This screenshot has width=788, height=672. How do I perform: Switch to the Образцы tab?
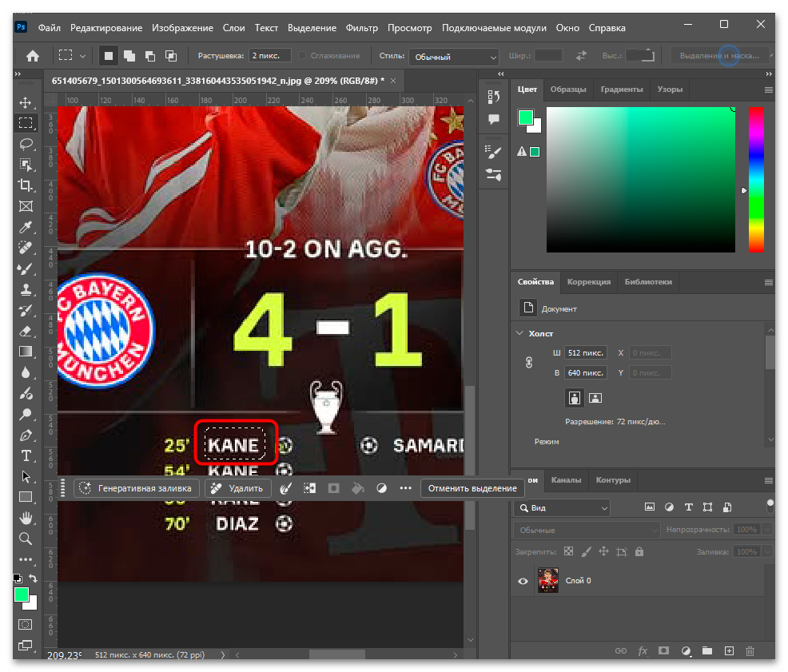pyautogui.click(x=568, y=89)
